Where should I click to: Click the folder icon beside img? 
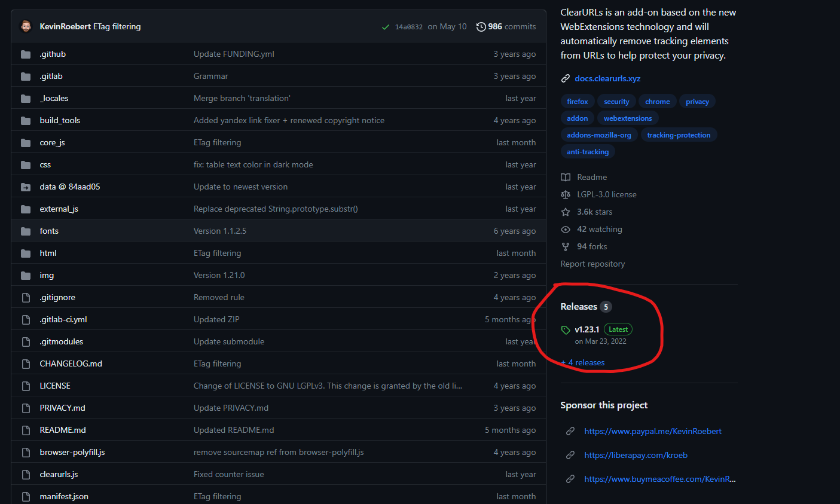(26, 276)
